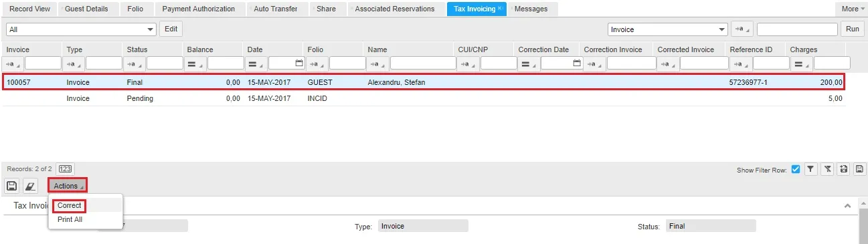Click the Name column filter text box
Screen dimensions: 868x244
422,63
